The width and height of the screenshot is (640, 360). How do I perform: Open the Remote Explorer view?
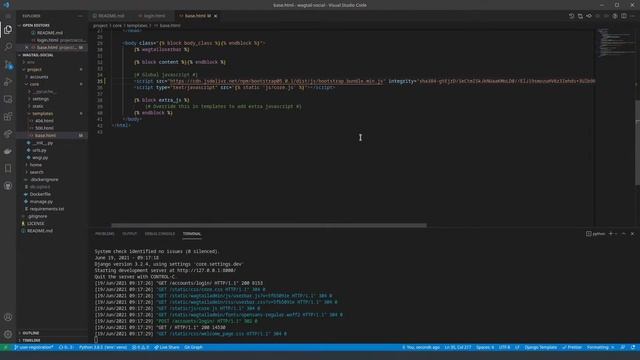(x=8, y=99)
